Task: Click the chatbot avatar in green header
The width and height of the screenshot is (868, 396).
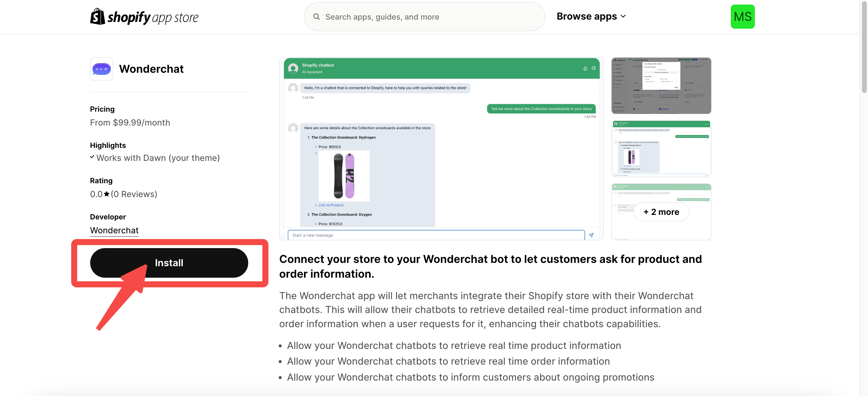Action: coord(293,69)
